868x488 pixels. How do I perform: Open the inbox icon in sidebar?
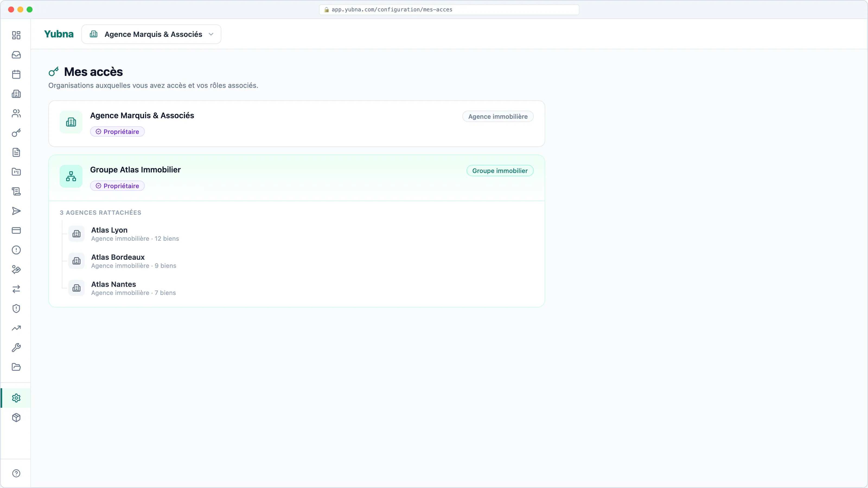[16, 55]
